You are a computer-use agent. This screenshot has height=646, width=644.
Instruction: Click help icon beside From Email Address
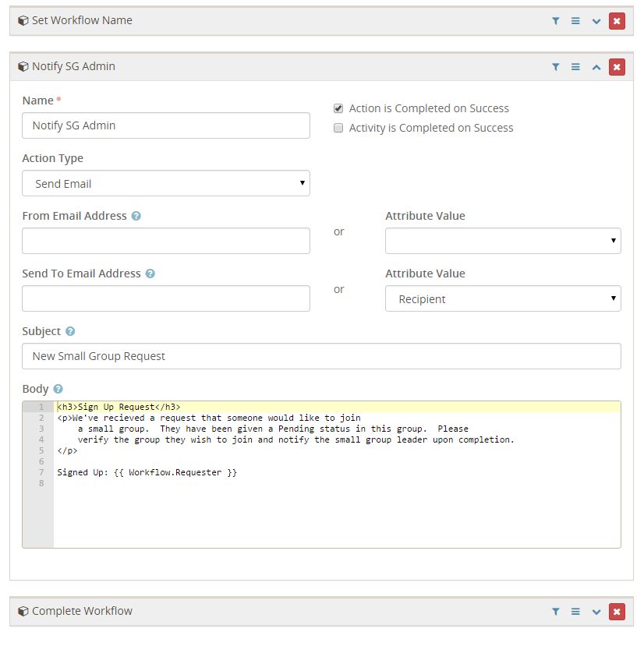pos(136,216)
